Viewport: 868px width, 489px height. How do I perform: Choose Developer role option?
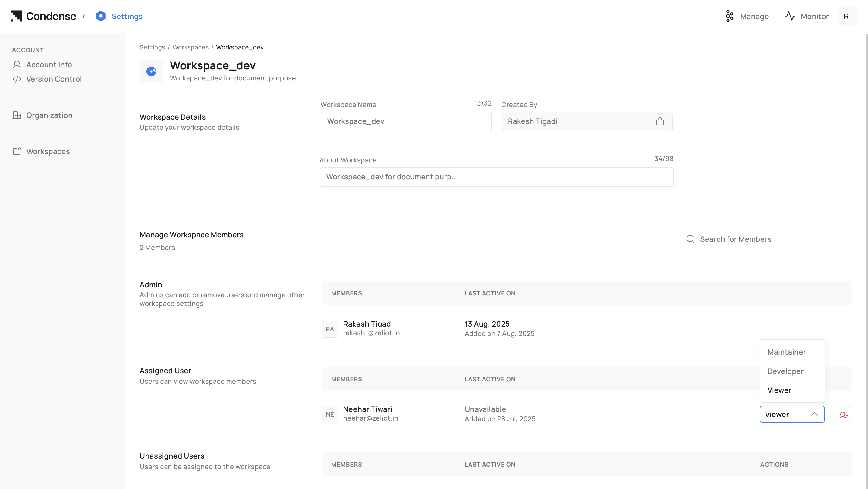(785, 371)
